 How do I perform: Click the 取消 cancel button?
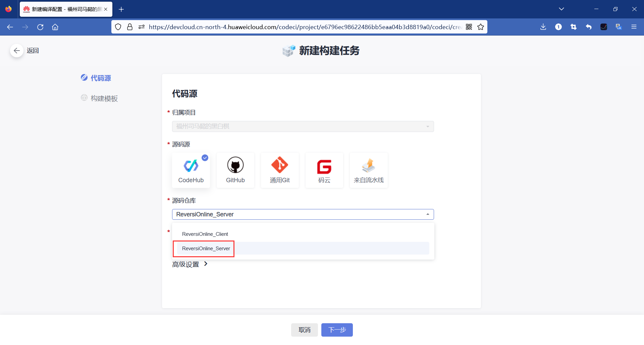[304, 330]
